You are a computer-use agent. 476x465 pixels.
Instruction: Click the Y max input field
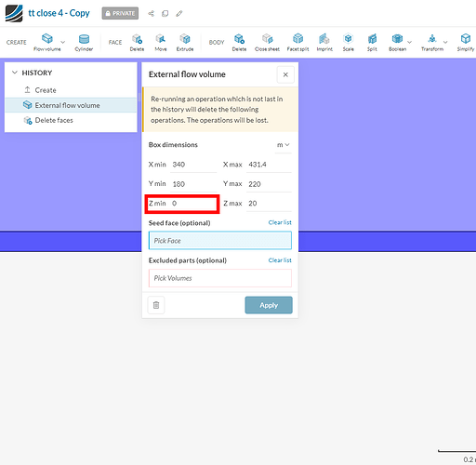coord(269,184)
